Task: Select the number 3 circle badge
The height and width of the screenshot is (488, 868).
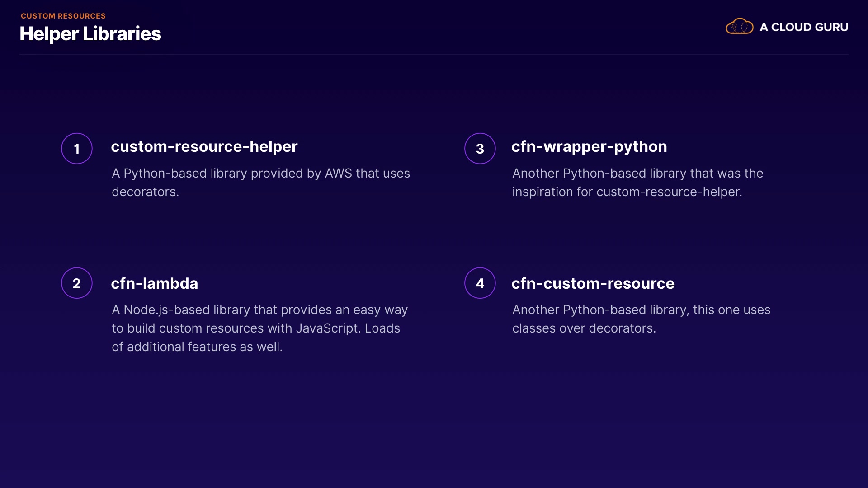Action: coord(480,149)
